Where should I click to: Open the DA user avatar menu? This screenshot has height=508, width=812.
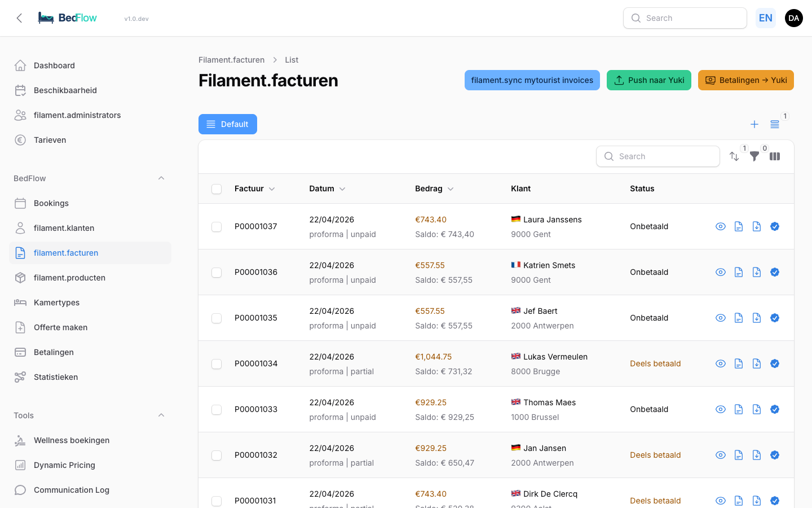[x=794, y=18]
